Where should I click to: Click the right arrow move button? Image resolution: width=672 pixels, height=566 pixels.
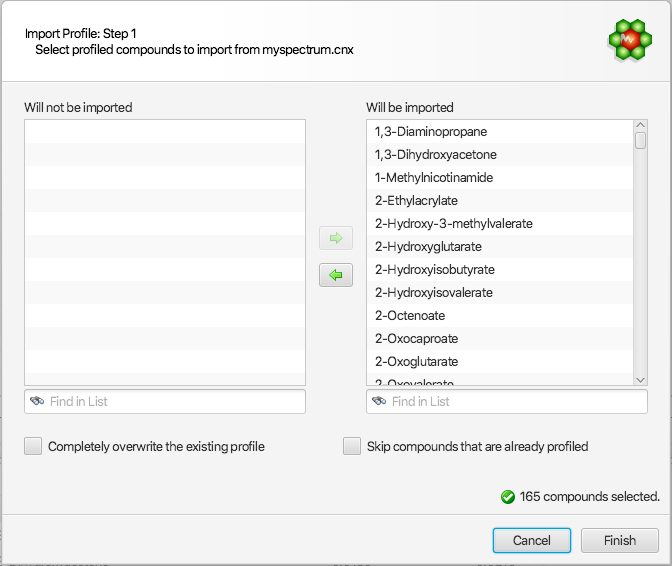(x=336, y=238)
